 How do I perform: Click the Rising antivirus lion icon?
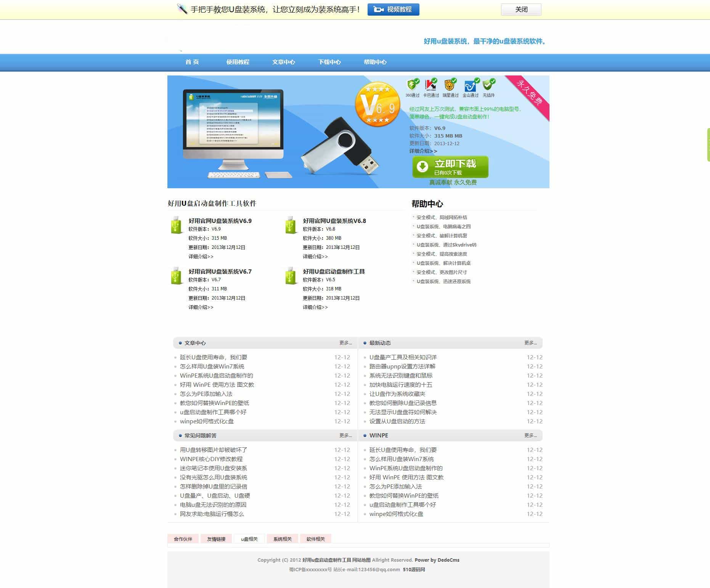tap(451, 84)
